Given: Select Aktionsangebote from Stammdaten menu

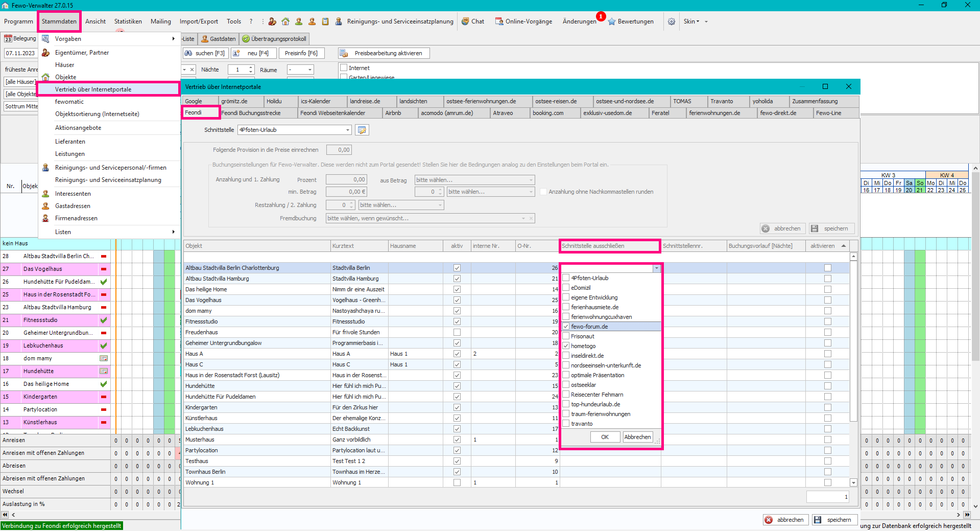Looking at the screenshot, I should (x=78, y=128).
